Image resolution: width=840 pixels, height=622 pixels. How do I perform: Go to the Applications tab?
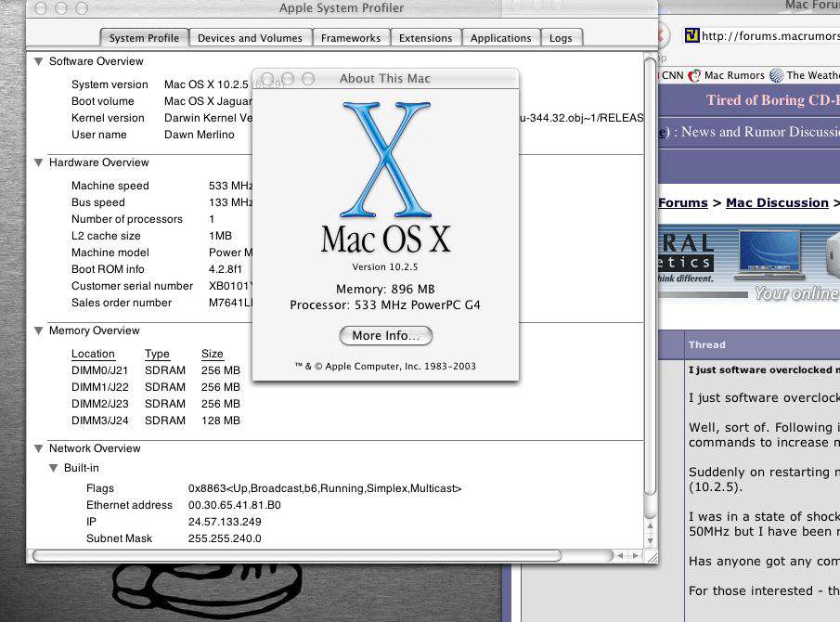pyautogui.click(x=501, y=38)
